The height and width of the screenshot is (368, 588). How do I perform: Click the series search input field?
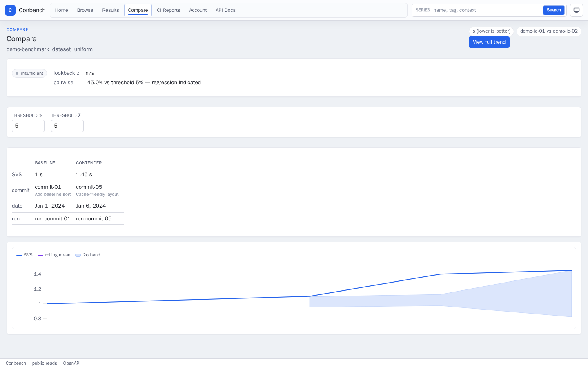487,10
